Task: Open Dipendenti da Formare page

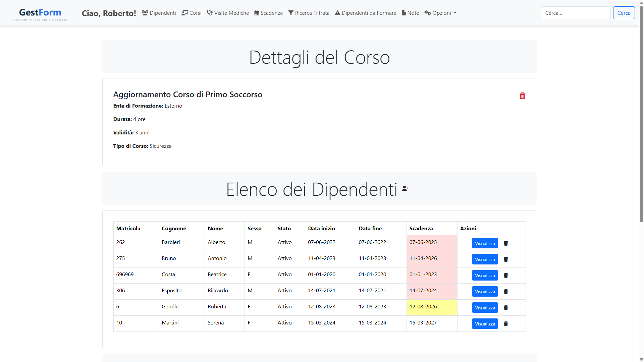Action: tap(366, 13)
